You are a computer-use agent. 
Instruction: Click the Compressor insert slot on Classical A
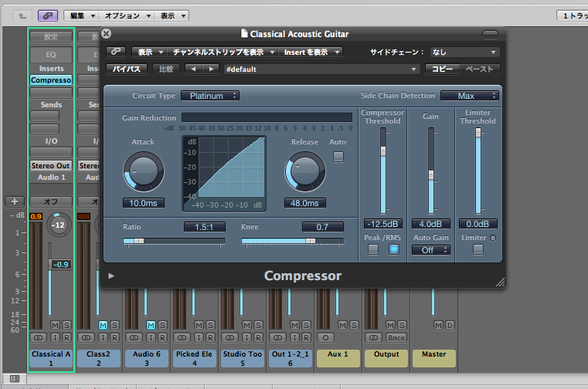[x=51, y=80]
